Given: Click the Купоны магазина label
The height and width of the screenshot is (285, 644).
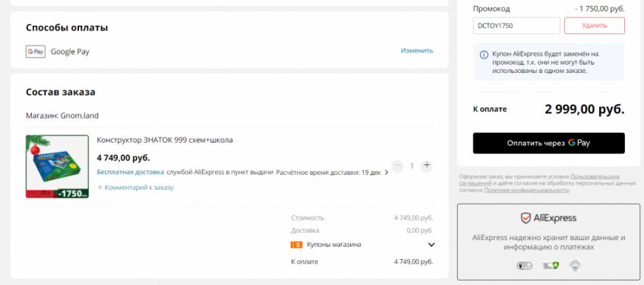Looking at the screenshot, I should coord(334,245).
